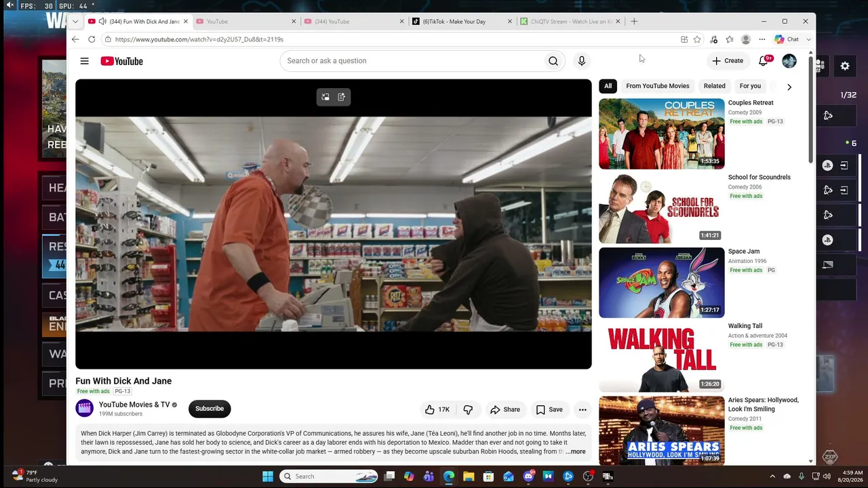Screen dimensions: 868x488
Task: Open browser Settings and more ellipsis
Action: (762, 39)
